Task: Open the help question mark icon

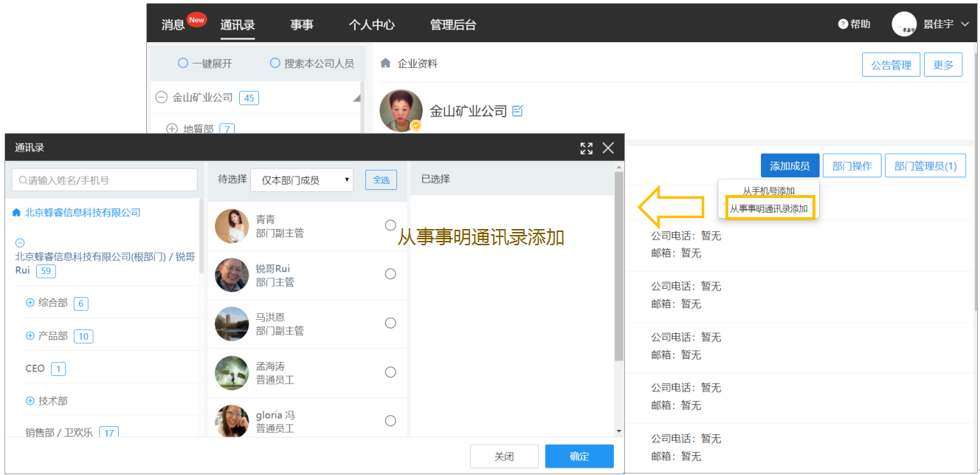Action: click(843, 24)
